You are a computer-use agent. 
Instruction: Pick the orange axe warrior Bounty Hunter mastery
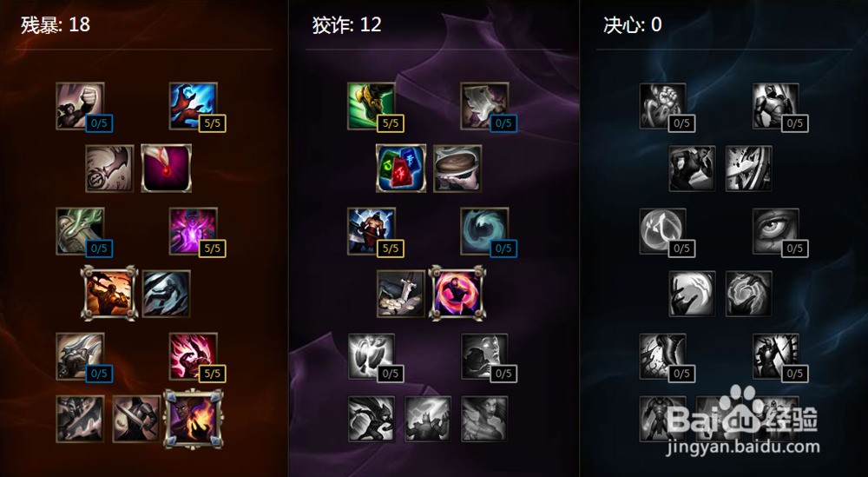pos(108,293)
